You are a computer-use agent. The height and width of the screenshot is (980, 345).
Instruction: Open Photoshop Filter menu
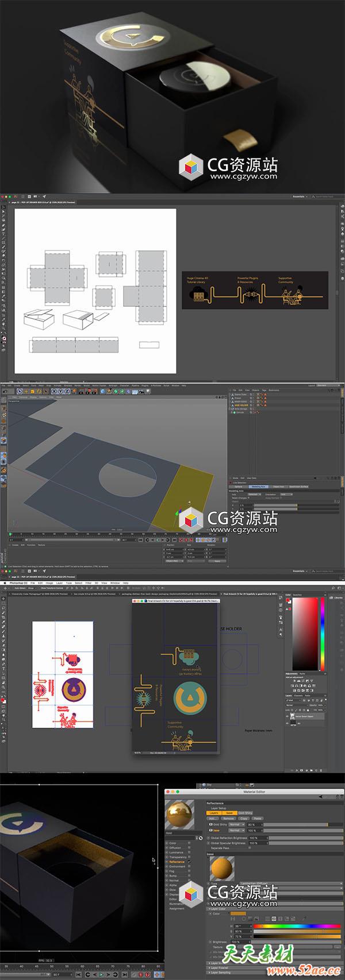(x=88, y=583)
